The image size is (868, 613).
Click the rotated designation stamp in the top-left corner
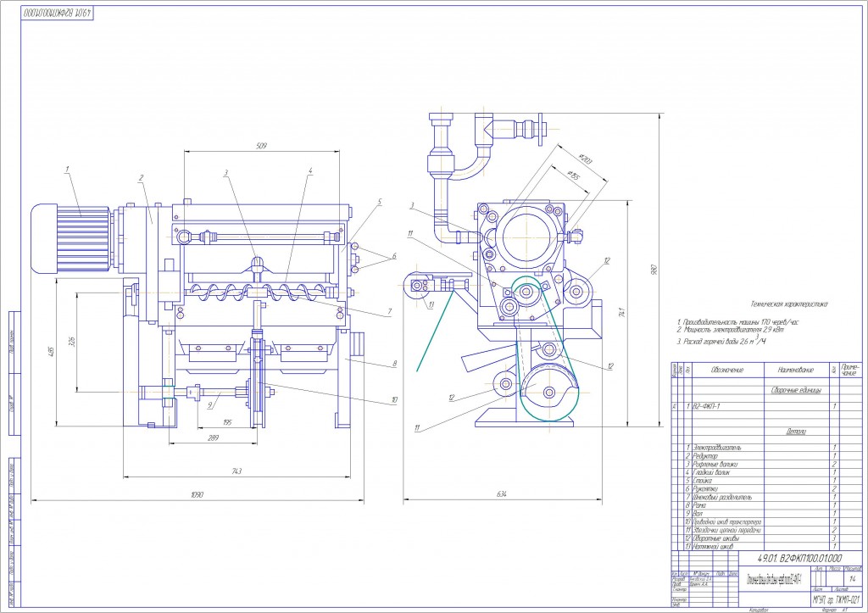[57, 13]
